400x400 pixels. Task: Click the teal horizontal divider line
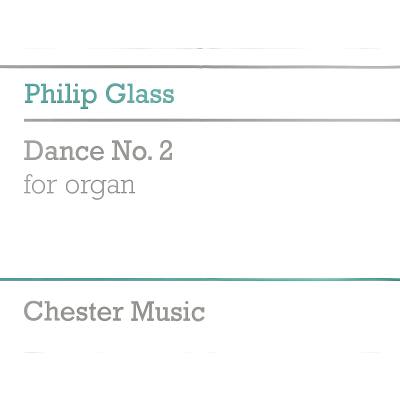click(200, 279)
